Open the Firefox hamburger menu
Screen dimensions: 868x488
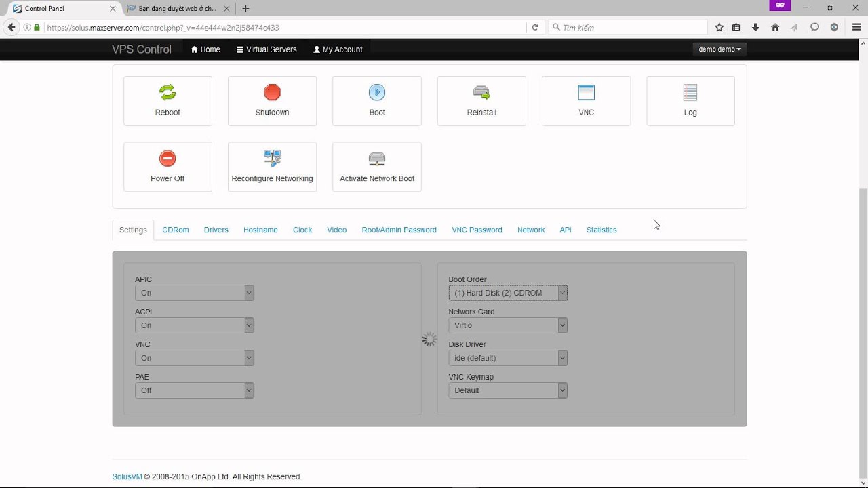click(x=856, y=28)
